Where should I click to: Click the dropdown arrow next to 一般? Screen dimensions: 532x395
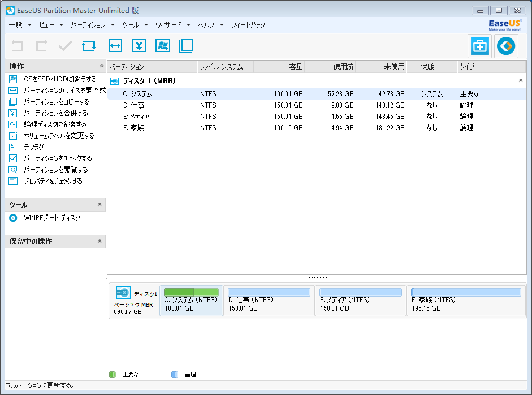point(29,25)
